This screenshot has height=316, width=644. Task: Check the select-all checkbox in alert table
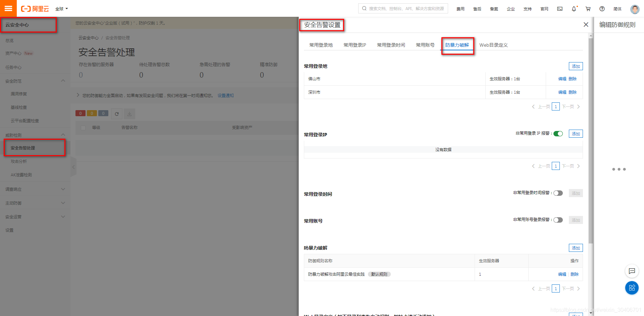(x=83, y=128)
